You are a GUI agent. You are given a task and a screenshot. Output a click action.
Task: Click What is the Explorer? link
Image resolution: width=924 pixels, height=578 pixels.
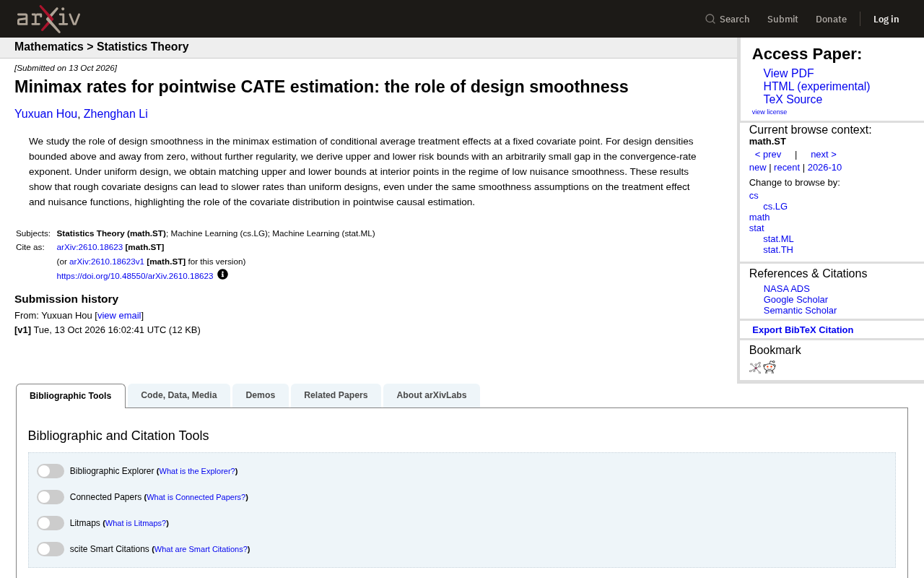pyautogui.click(x=197, y=471)
